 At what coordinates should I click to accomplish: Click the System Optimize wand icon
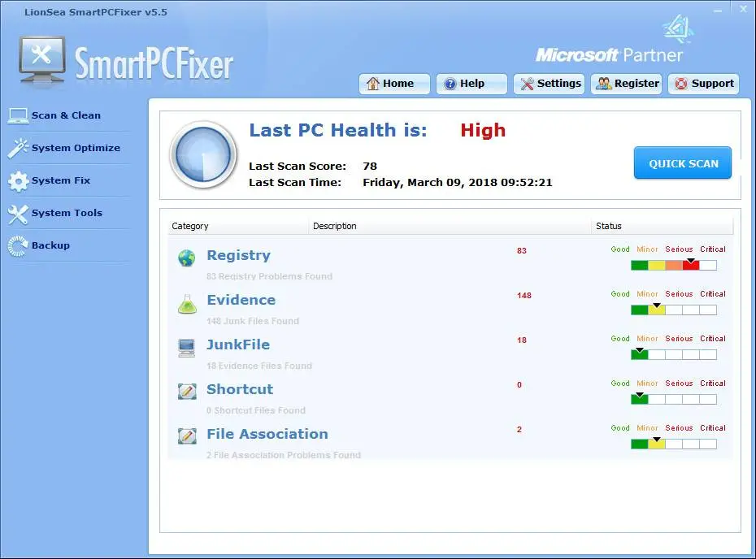coord(19,149)
